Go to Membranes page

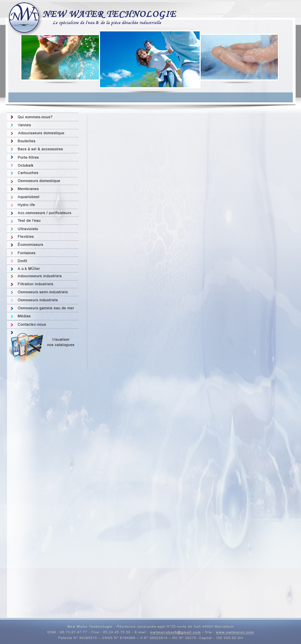[x=28, y=189]
